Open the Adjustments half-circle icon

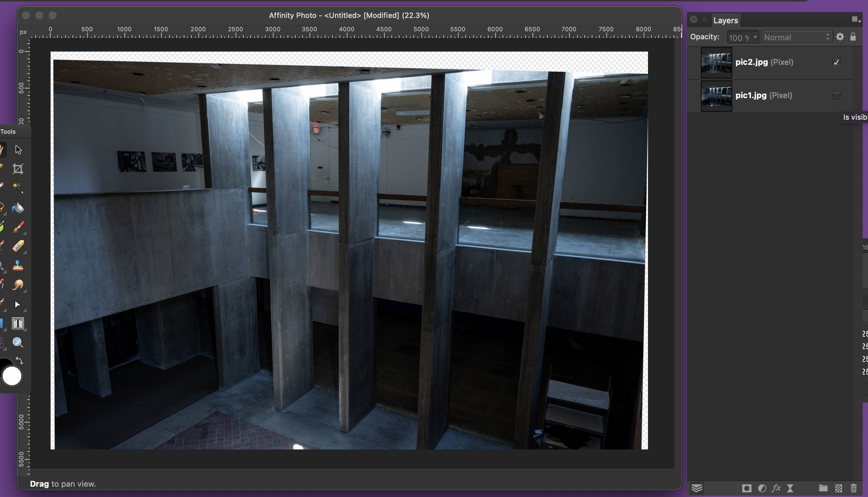click(762, 488)
